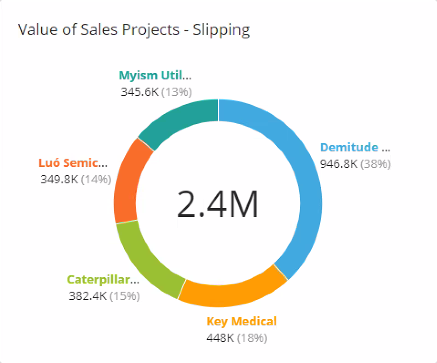
Task: Click the 349.8K (14%) value
Action: coord(76,179)
